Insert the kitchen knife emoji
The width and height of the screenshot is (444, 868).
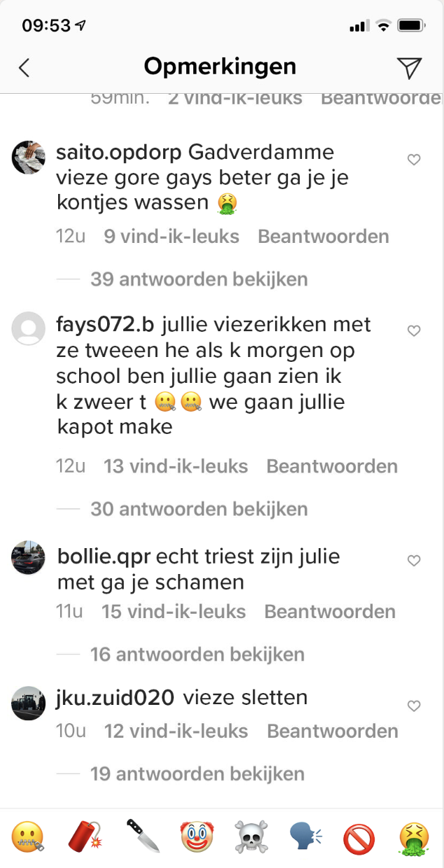coord(142,836)
